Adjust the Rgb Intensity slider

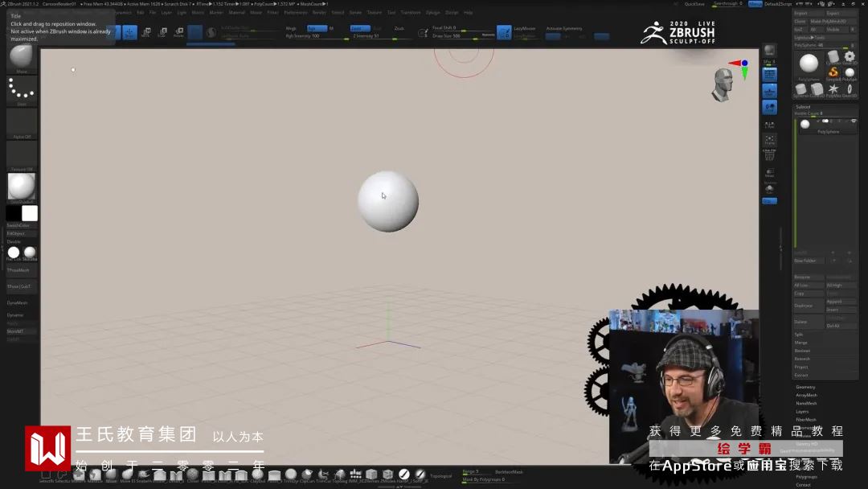317,36
